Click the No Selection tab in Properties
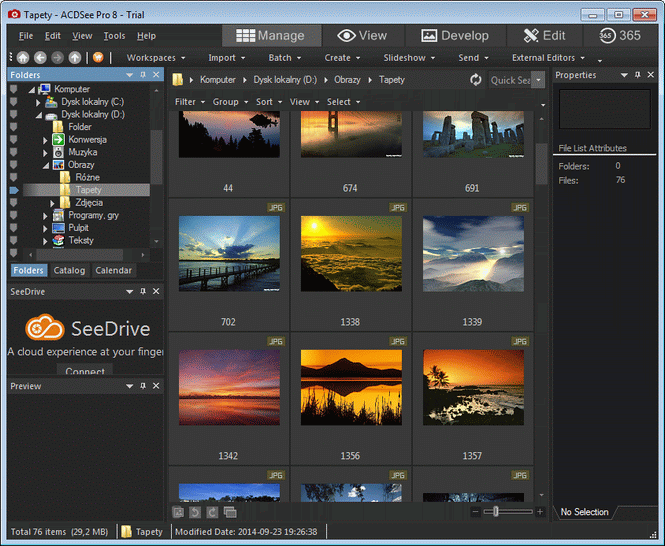 tap(584, 512)
